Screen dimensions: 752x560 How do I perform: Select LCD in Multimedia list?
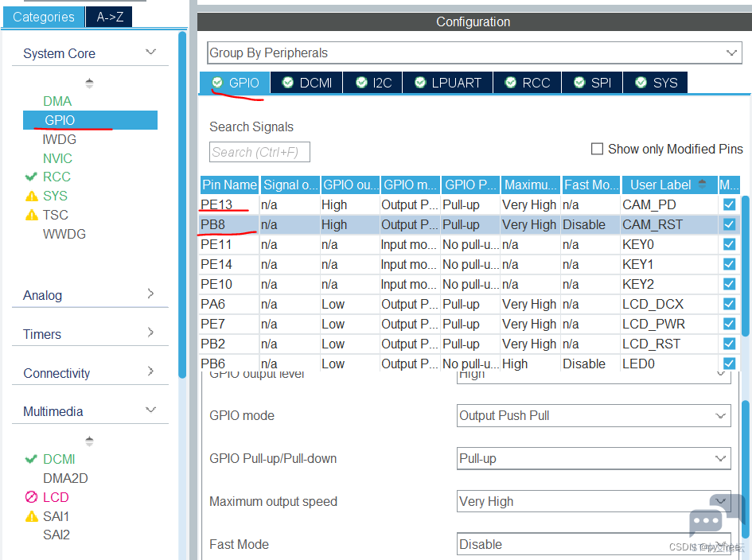[56, 497]
